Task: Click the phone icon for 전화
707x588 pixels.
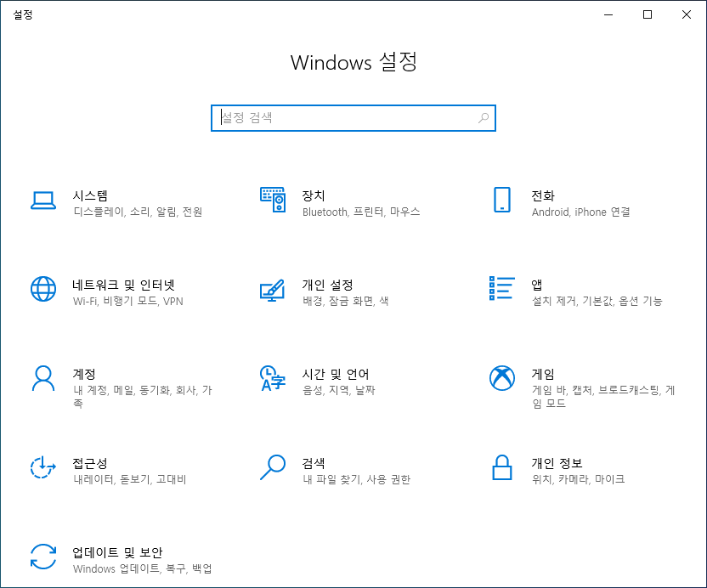Action: click(x=502, y=200)
